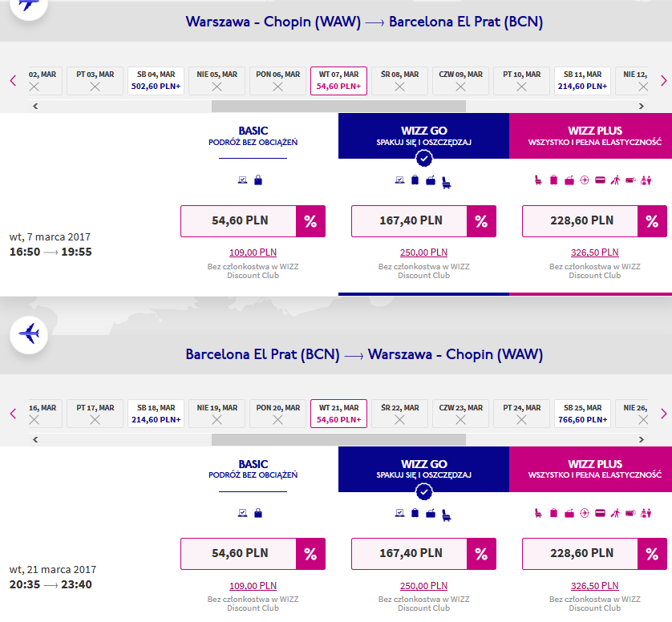Viewport: 672px width, 622px height.
Task: Choose BASIC fare 54,60 PLN for 21 marca flight
Action: pyautogui.click(x=253, y=554)
